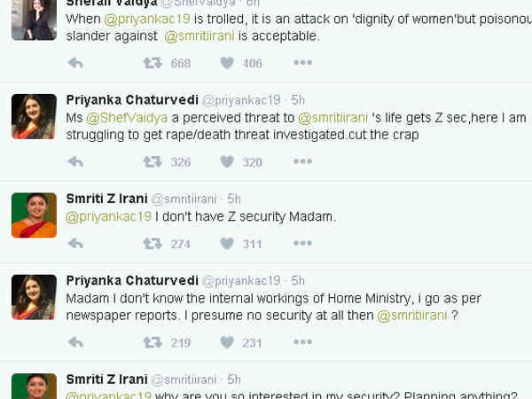The width and height of the screenshot is (532, 399).
Task: Like the tweet showing 311 likes
Action: point(227,244)
